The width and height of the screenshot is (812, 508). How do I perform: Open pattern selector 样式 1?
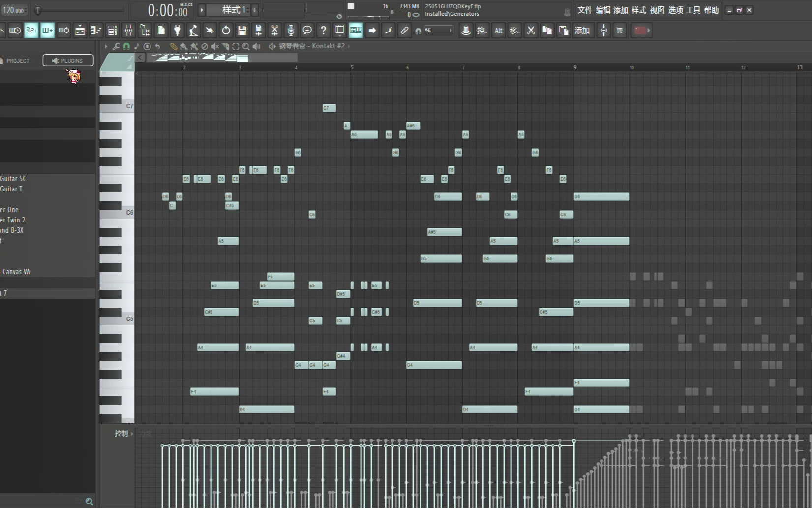[228, 10]
